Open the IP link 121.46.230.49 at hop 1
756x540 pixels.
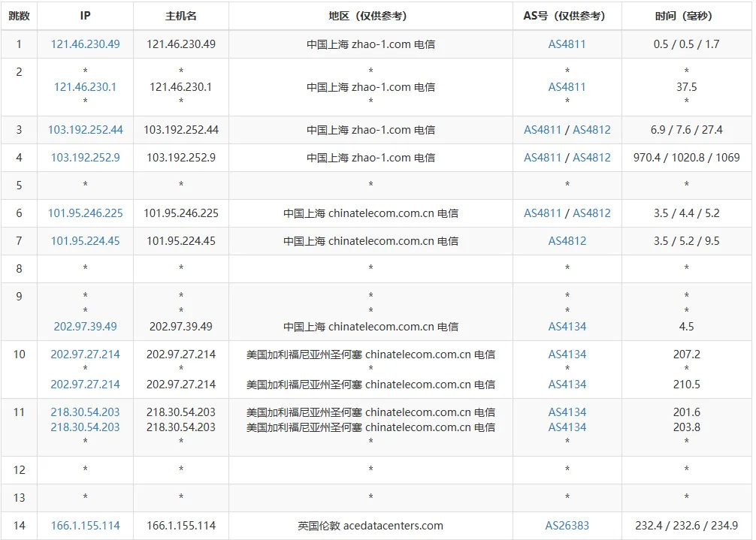85,44
